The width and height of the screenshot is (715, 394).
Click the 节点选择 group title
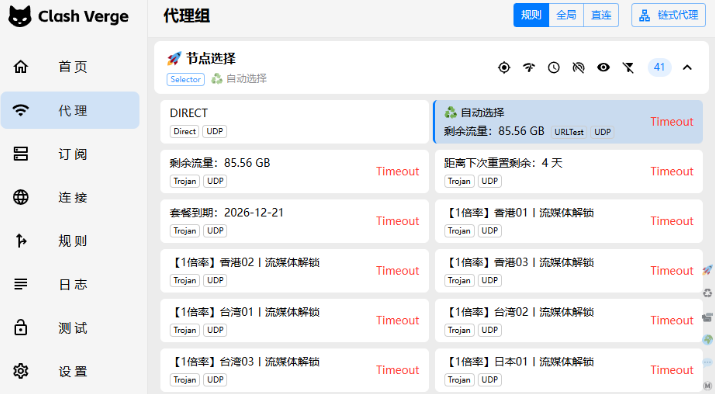(x=211, y=59)
